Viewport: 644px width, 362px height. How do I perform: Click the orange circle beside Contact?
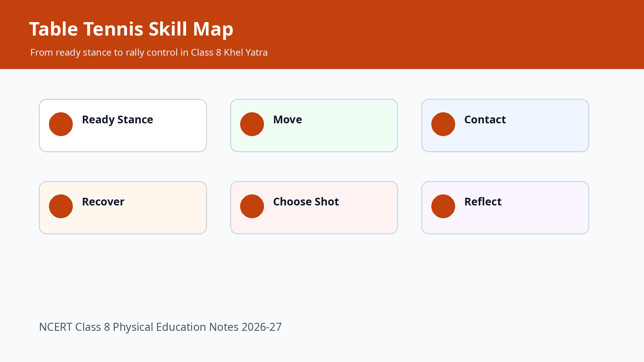coord(443,124)
